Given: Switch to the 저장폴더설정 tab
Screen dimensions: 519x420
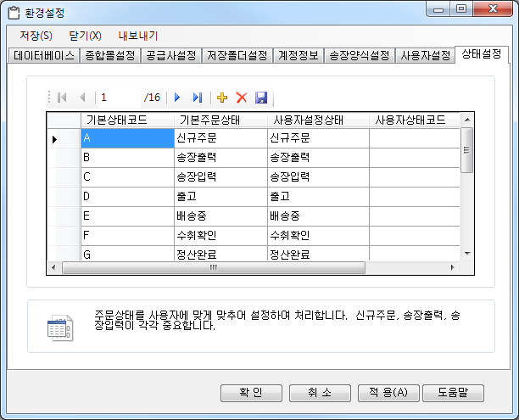Looking at the screenshot, I should [237, 55].
